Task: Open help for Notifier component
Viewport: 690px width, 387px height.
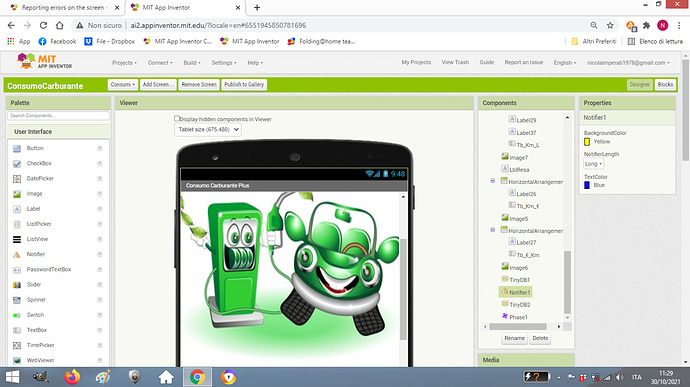Action: click(99, 254)
